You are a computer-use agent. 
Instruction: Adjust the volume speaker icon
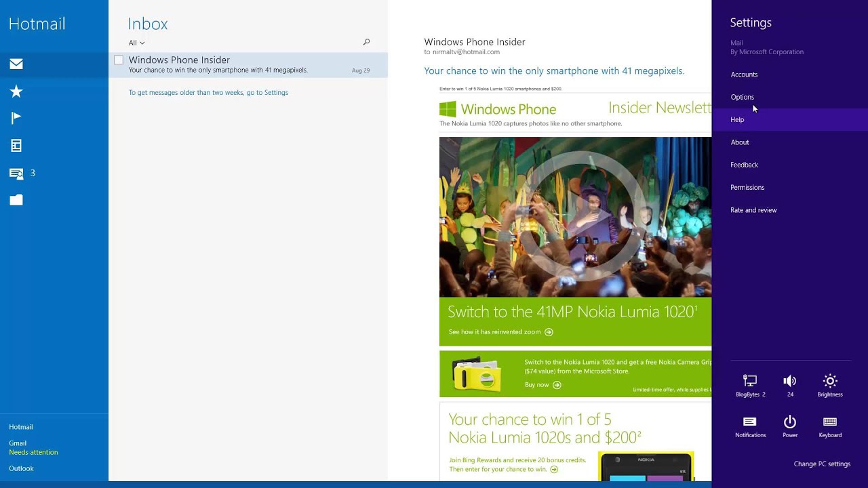pyautogui.click(x=790, y=381)
